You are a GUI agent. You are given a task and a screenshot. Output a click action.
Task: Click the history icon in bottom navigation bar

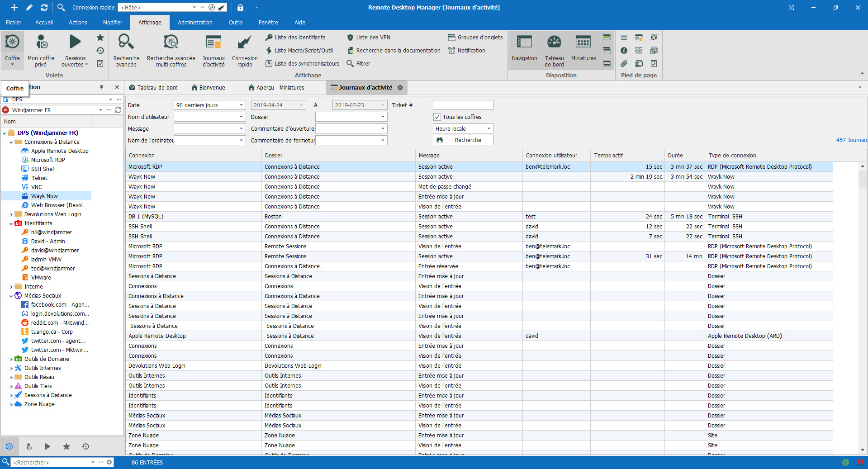pos(85,446)
